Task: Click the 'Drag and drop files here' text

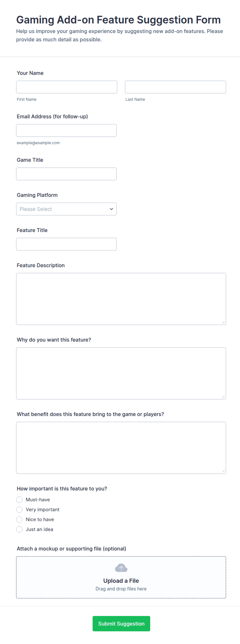Action: 121,589
